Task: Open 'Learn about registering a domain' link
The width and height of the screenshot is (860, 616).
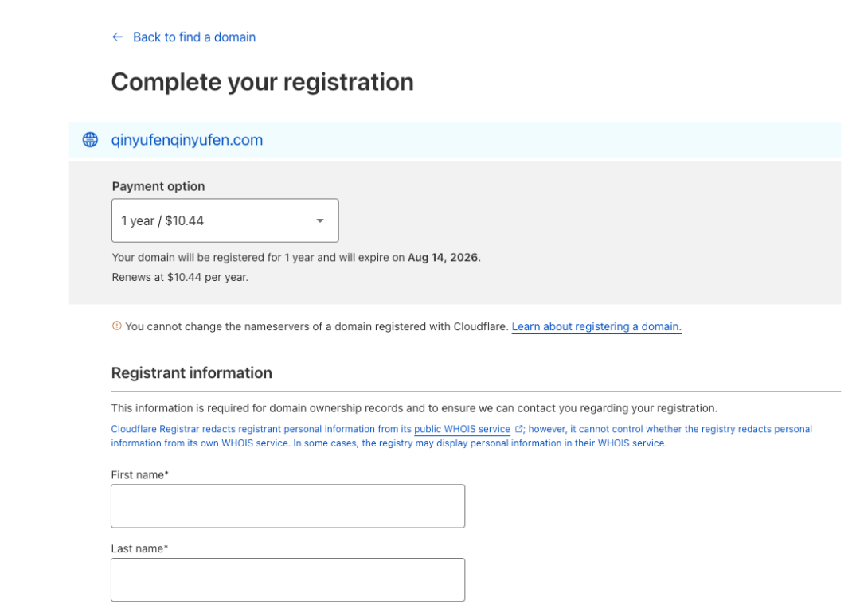Action: tap(596, 326)
